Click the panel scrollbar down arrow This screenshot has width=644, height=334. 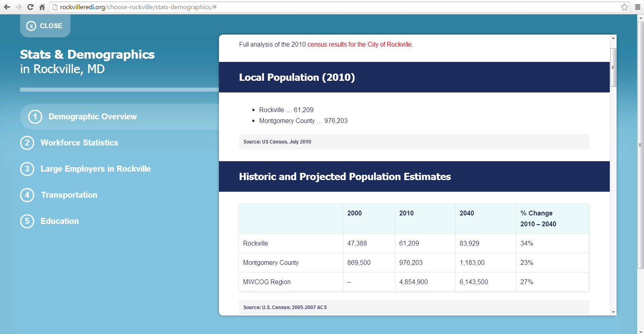[x=613, y=312]
